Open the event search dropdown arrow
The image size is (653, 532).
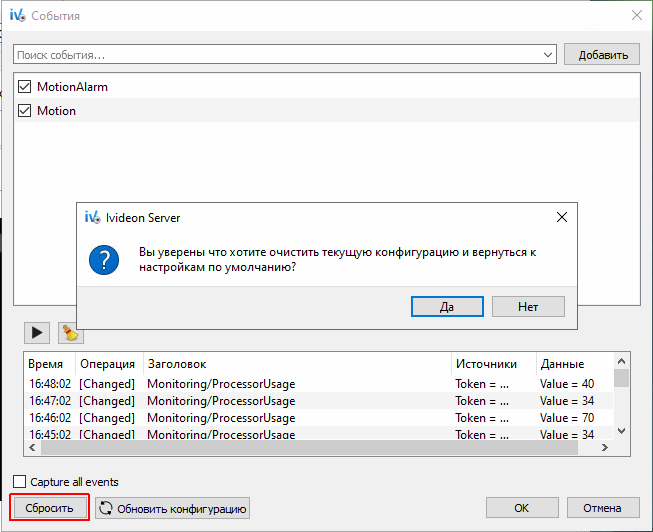(x=548, y=55)
